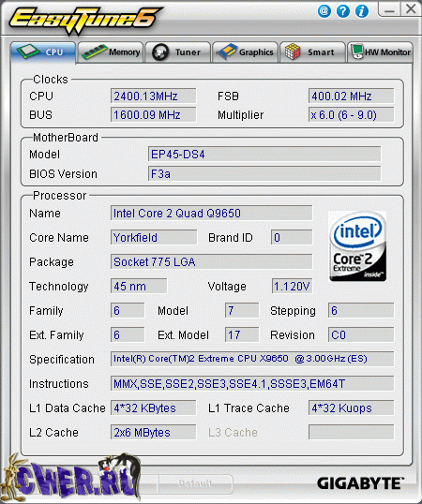Switch to the Graphics tab
The height and width of the screenshot is (504, 422).
pyautogui.click(x=245, y=52)
